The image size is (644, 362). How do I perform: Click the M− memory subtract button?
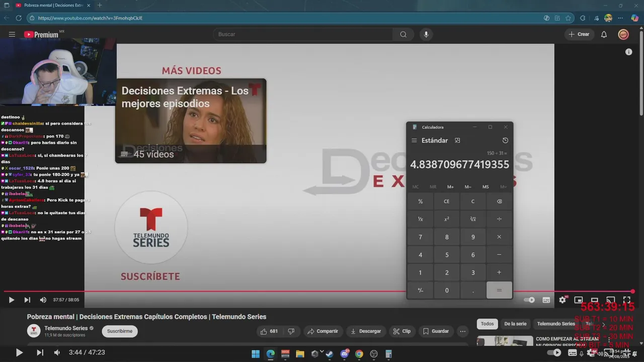point(468,187)
